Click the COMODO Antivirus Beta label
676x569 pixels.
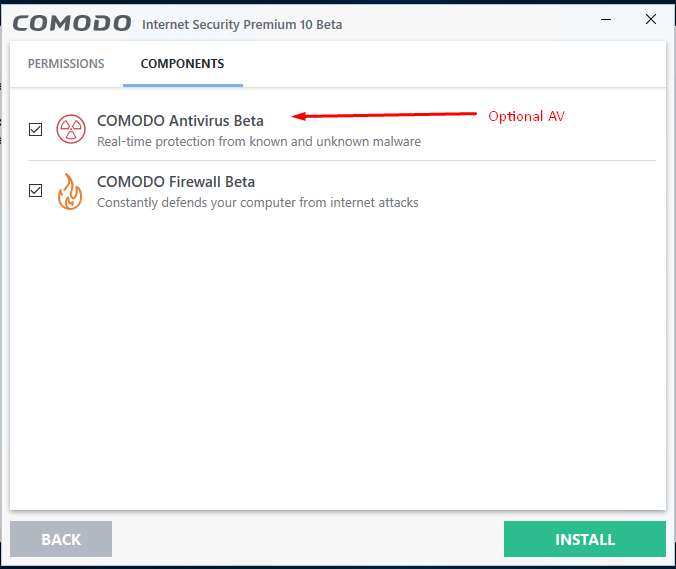click(x=180, y=121)
